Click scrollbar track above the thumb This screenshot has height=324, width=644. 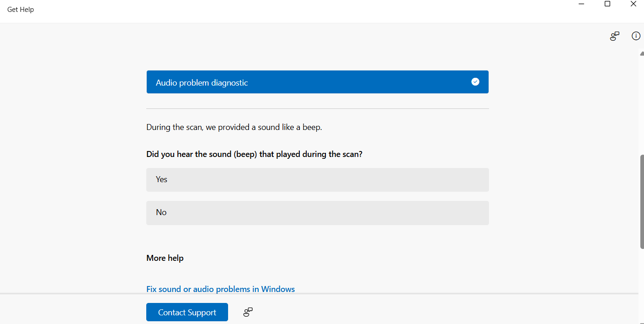642,105
